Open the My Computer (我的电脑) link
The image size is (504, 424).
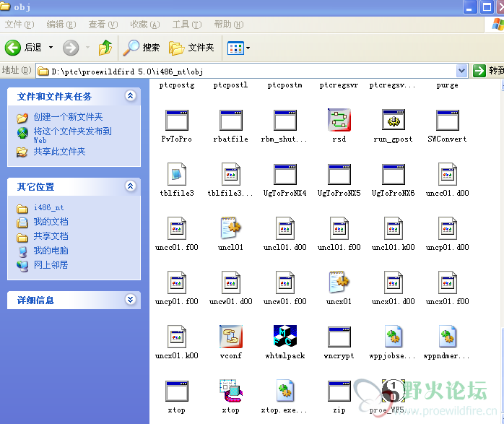[51, 251]
